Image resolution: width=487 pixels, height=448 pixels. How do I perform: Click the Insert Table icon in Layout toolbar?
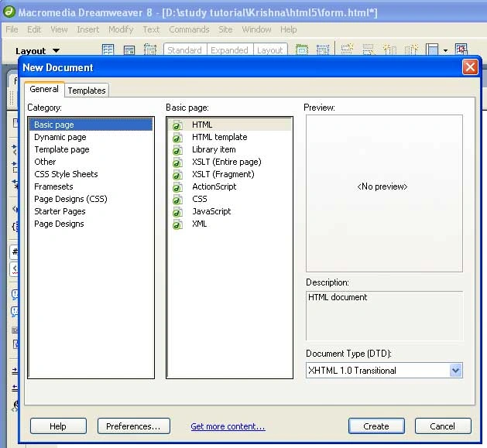108,50
